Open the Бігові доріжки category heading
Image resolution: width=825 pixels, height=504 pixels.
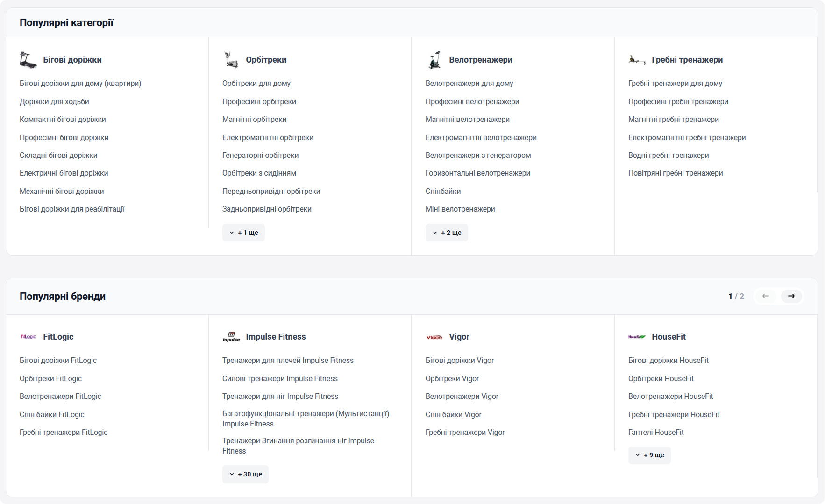[x=72, y=60]
